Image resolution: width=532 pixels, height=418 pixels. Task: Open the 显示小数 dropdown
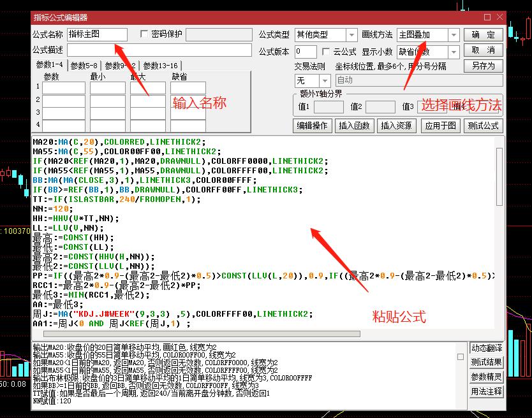[x=453, y=52]
